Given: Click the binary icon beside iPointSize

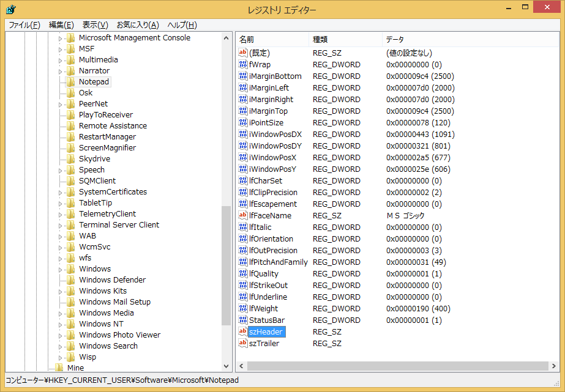Looking at the screenshot, I should pos(243,122).
